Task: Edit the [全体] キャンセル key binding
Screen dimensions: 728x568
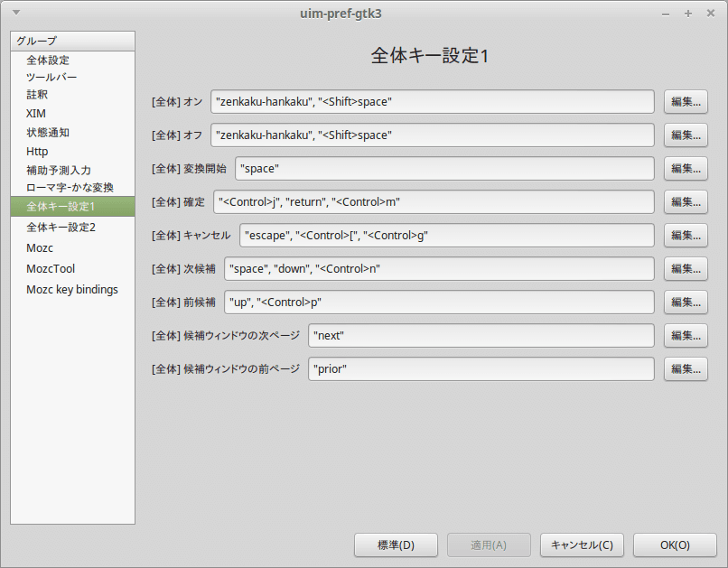Action: (x=686, y=236)
